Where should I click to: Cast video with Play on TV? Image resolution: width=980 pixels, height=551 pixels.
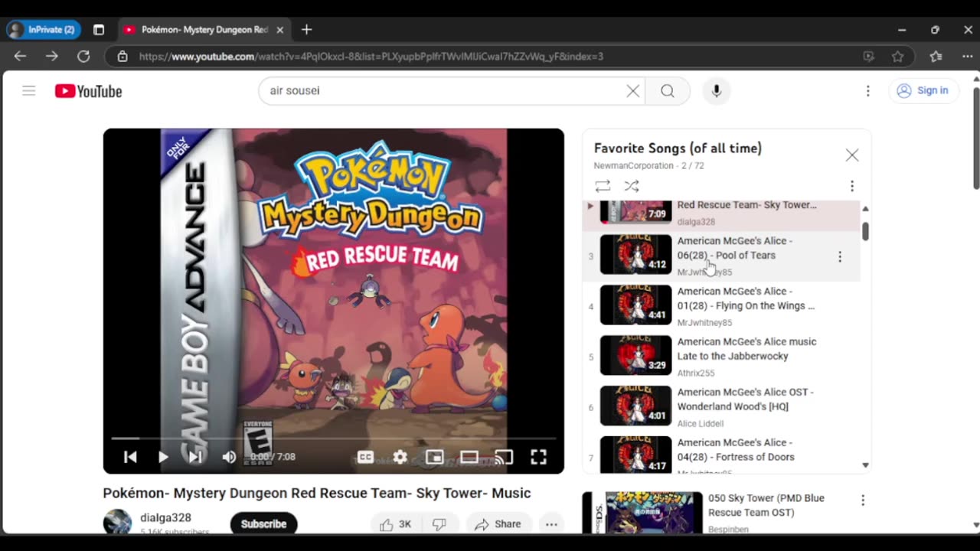click(504, 457)
